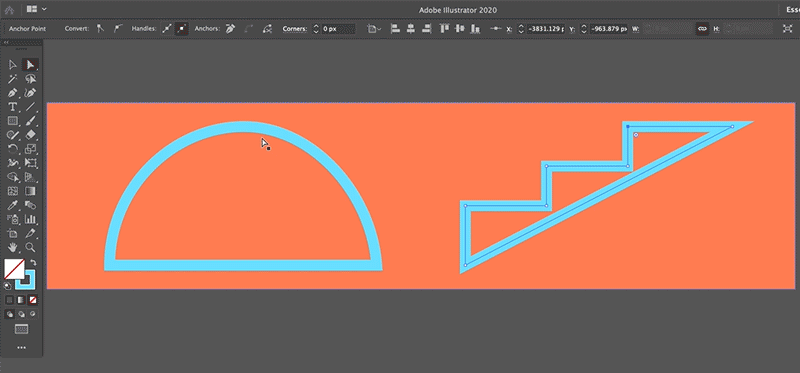Viewport: 800px width, 373px height.
Task: Select the Pen tool
Action: pos(13,93)
